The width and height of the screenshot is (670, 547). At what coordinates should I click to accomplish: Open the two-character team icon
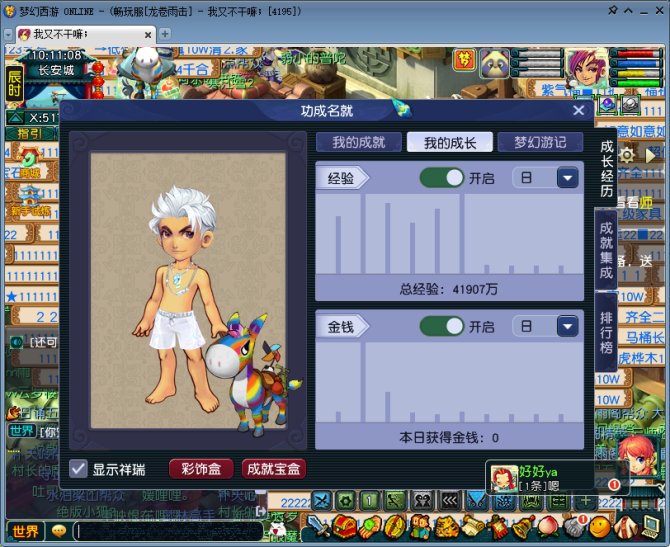(x=421, y=526)
